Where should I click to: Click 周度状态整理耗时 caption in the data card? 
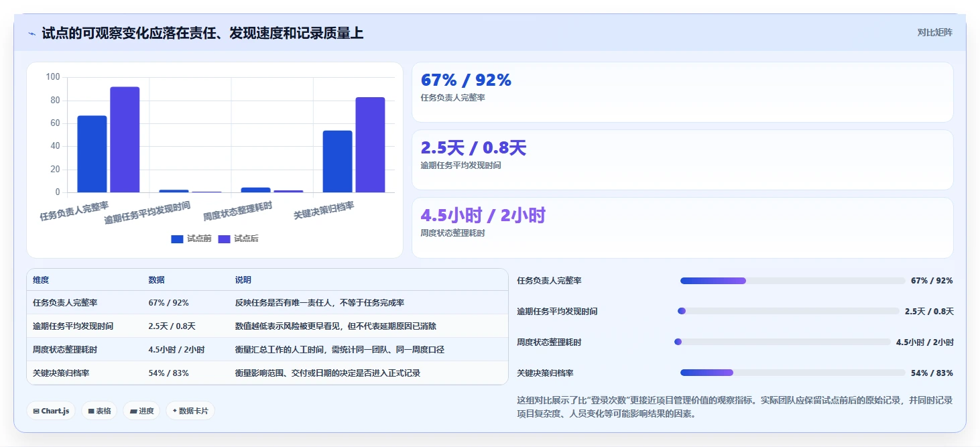click(452, 233)
